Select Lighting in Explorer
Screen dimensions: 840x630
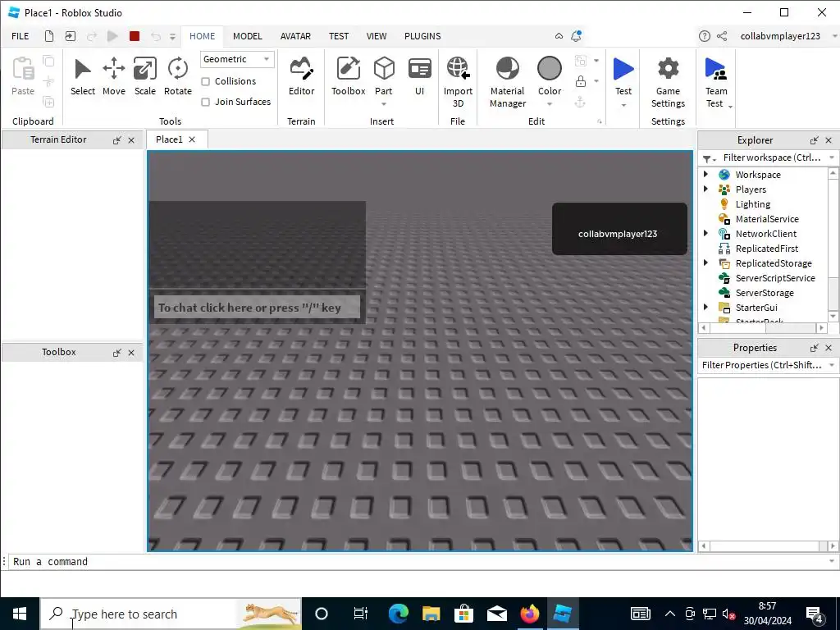(753, 204)
